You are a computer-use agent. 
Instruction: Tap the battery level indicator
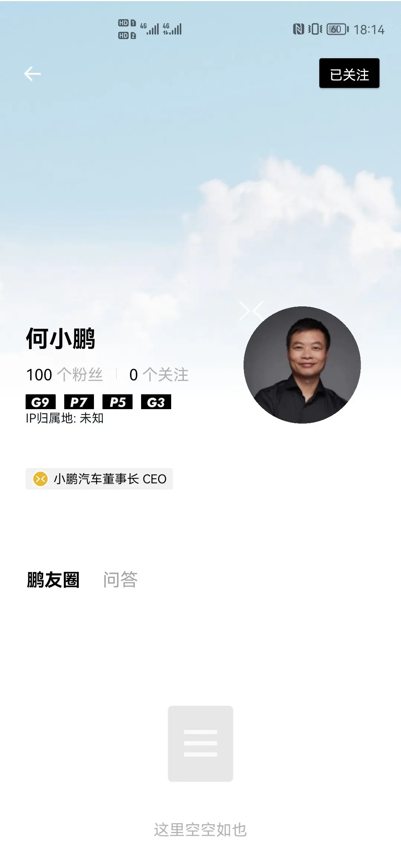[x=338, y=29]
